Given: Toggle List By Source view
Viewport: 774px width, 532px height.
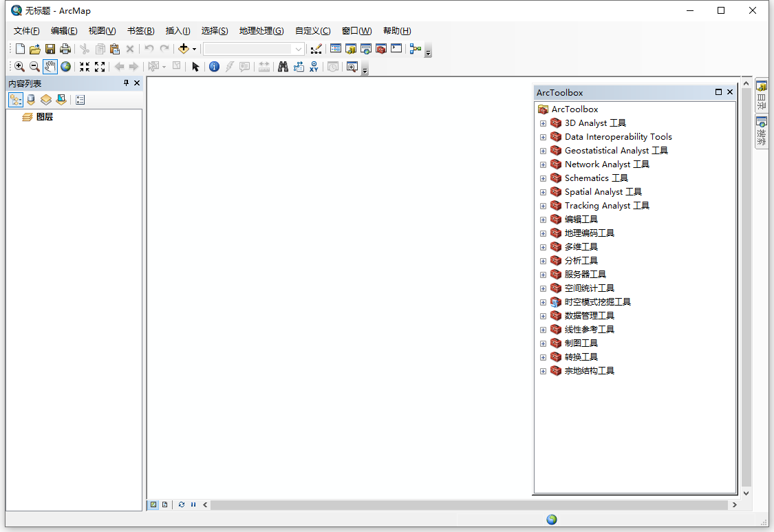Looking at the screenshot, I should 31,100.
